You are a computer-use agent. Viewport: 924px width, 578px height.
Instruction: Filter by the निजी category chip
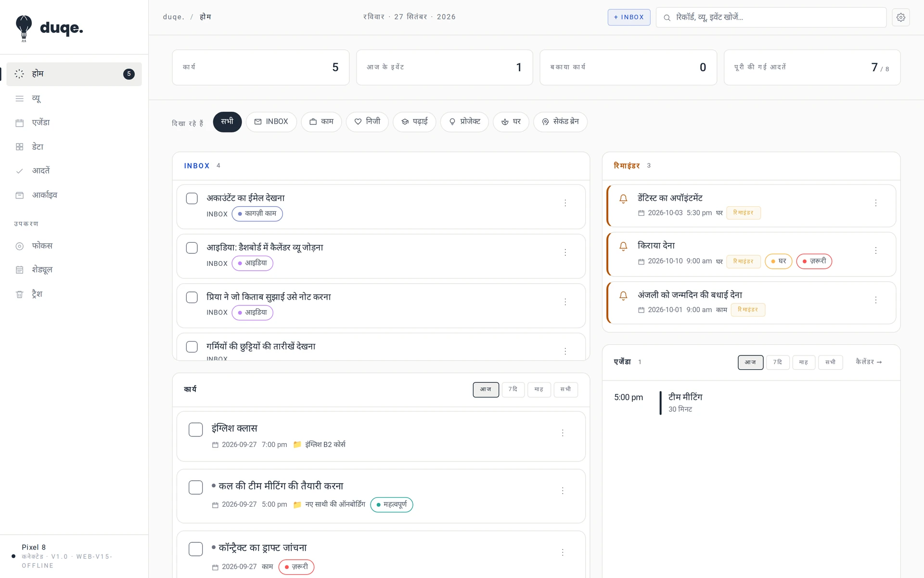click(x=367, y=122)
